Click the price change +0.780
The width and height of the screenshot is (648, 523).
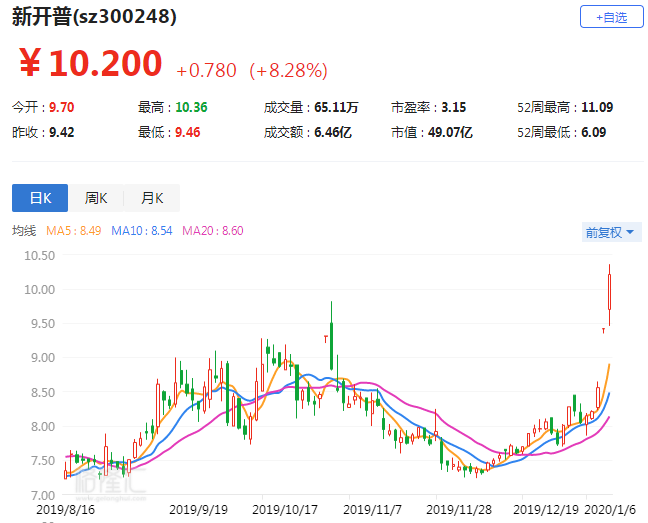(x=206, y=71)
